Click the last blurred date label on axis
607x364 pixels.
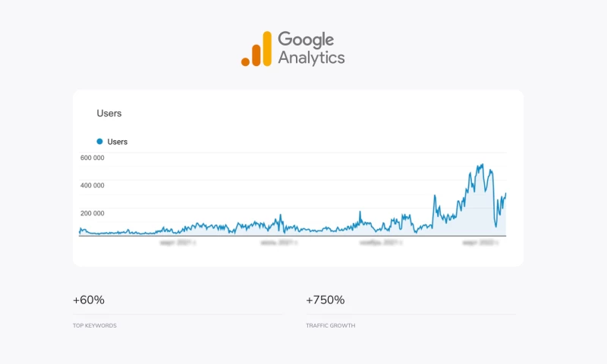tap(480, 243)
